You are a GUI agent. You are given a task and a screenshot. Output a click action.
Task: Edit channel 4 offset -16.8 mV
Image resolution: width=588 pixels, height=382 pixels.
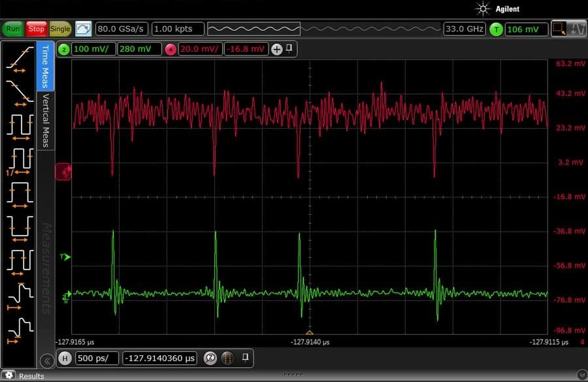pyautogui.click(x=246, y=49)
